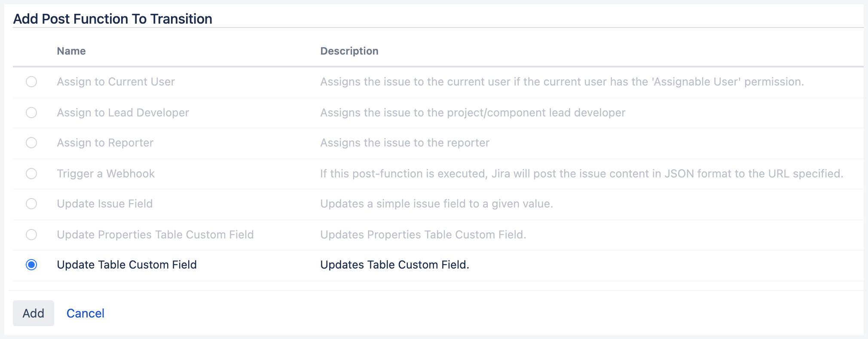
Task: Choose the Assign to Reporter radio option
Action: point(31,143)
